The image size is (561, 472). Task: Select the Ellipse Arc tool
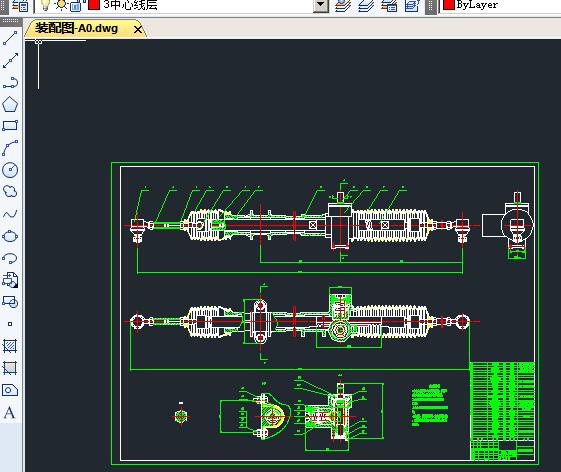tap(10, 258)
